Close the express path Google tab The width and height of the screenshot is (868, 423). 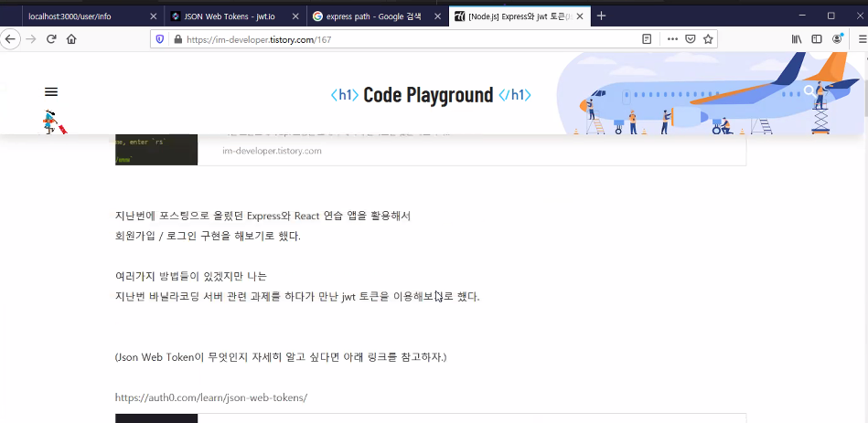tap(437, 16)
